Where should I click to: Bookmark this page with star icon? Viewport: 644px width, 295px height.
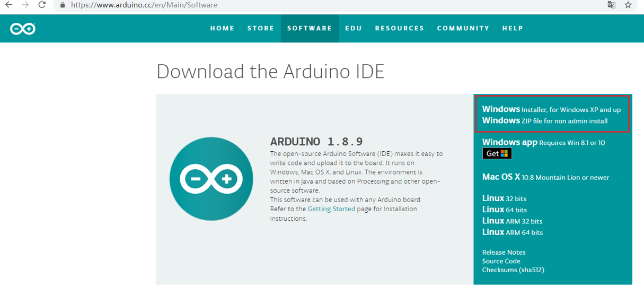tap(628, 5)
